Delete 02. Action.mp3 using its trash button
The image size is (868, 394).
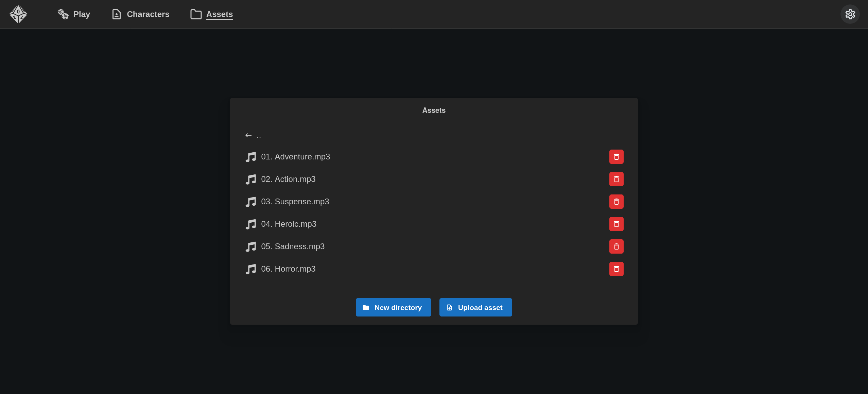click(x=616, y=179)
